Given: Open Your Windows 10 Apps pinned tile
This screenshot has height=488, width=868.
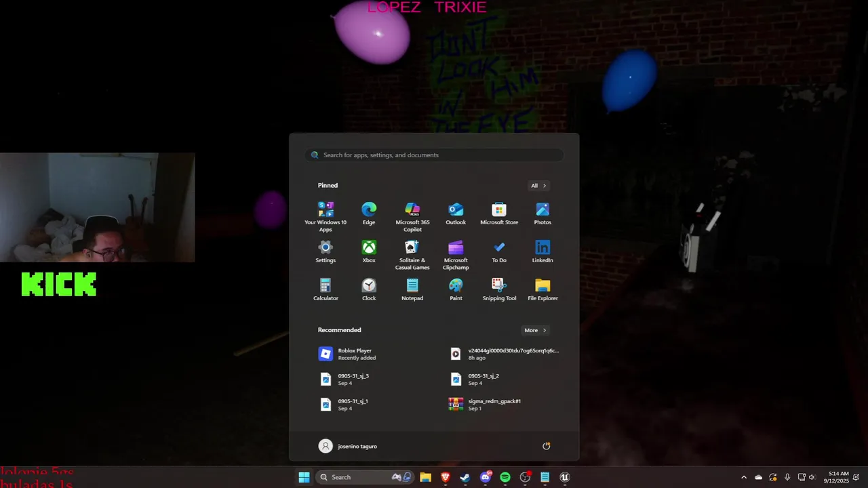Looking at the screenshot, I should [325, 216].
